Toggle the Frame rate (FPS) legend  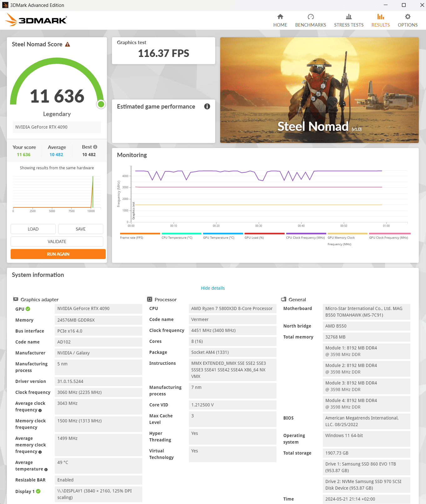(x=140, y=236)
